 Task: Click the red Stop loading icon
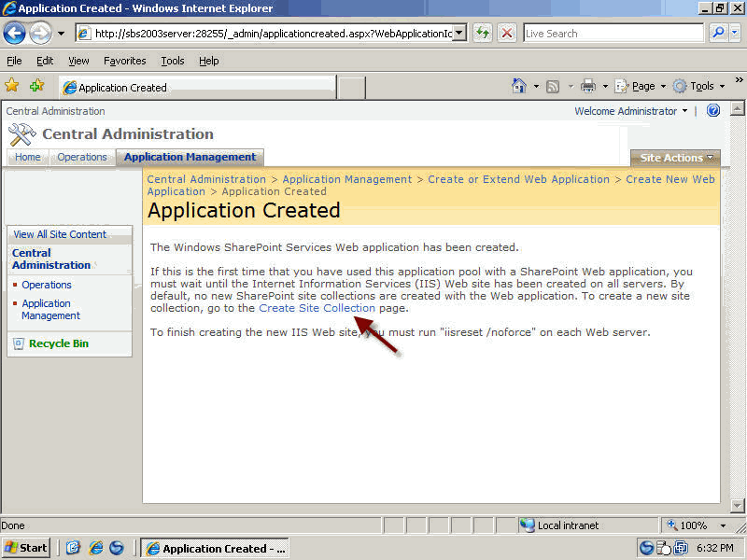pos(507,34)
